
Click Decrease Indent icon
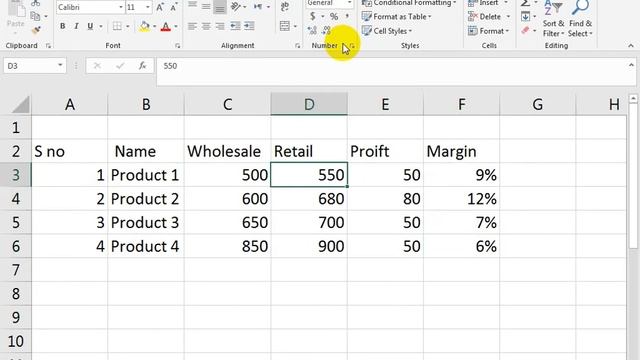(235, 26)
